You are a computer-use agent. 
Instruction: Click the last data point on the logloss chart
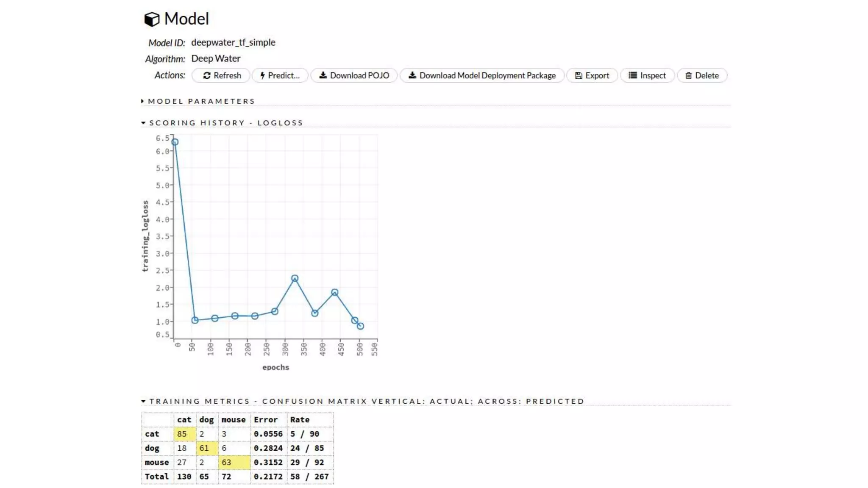360,326
